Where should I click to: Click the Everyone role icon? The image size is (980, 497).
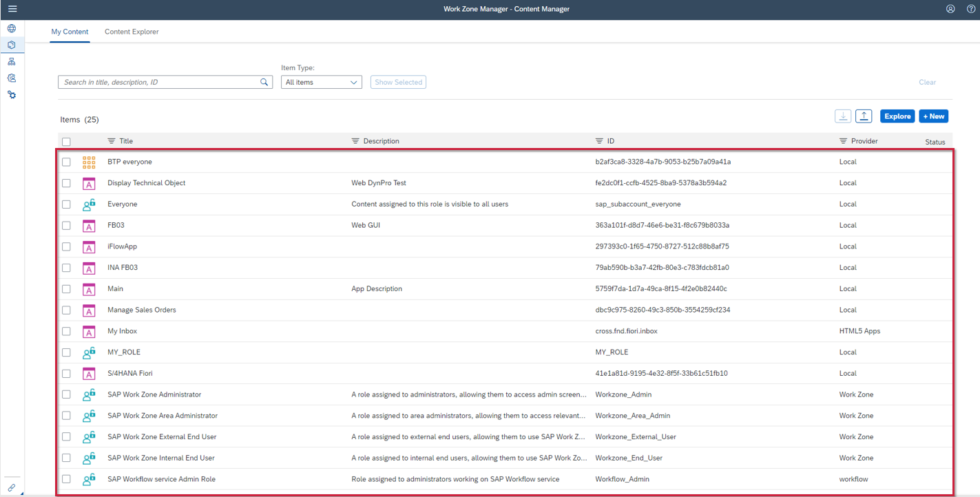(x=89, y=204)
